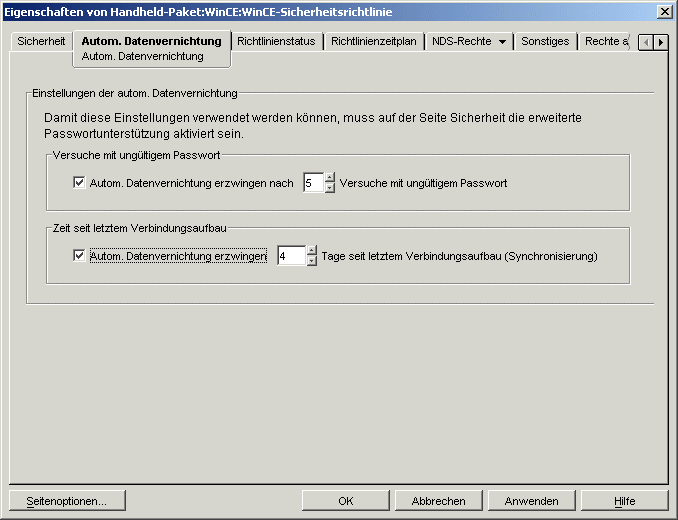Apply changes with Anwenden button
The width and height of the screenshot is (678, 520).
tap(531, 501)
